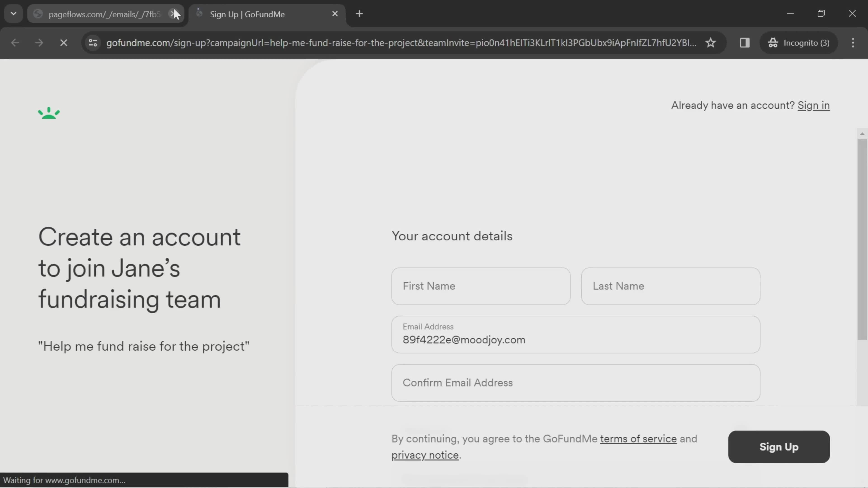Click the gofundme.com URL address bar
Image resolution: width=868 pixels, height=488 pixels.
401,43
